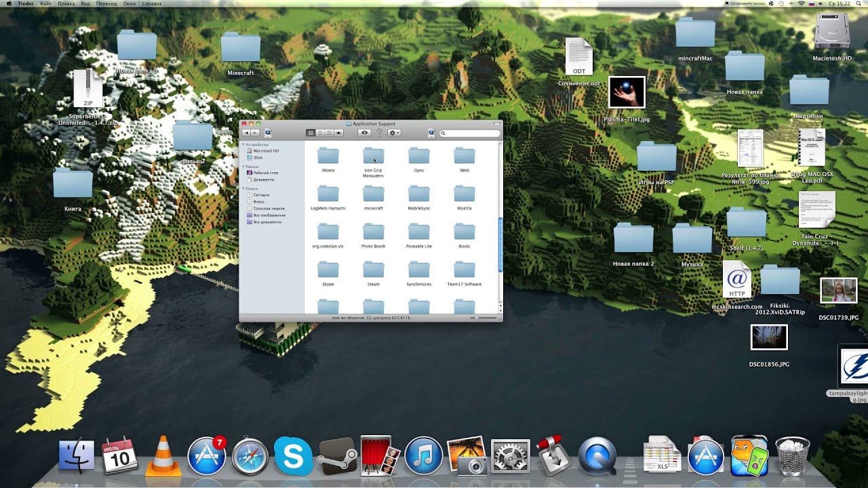
Task: Collapse the Устройства sidebar section
Action: click(x=243, y=145)
